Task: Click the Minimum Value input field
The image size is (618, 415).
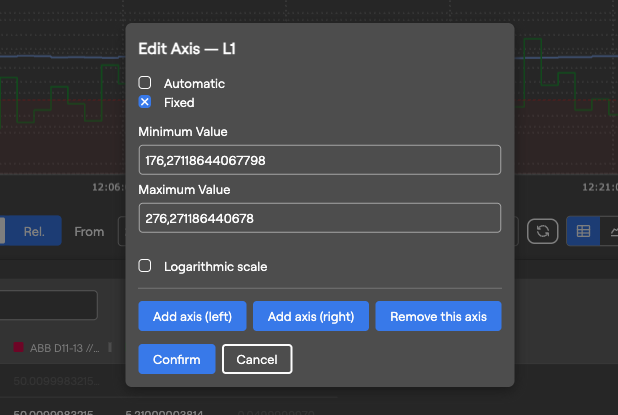Action: point(320,160)
